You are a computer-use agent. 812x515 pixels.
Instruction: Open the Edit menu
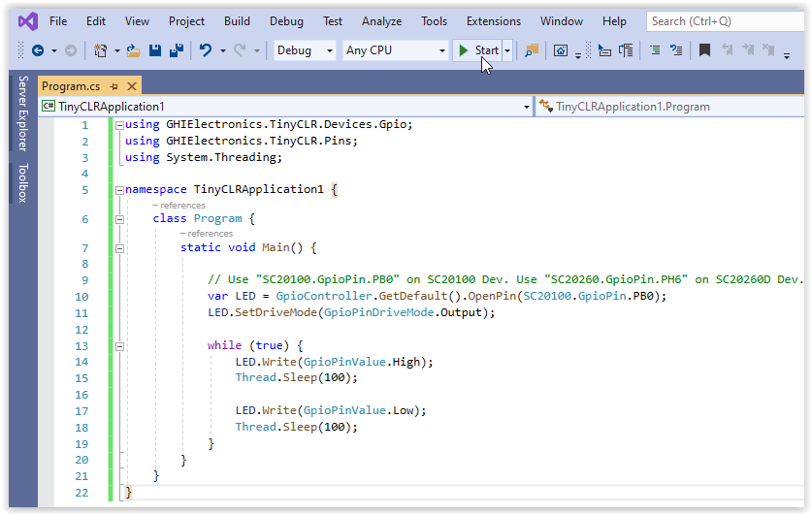(96, 21)
